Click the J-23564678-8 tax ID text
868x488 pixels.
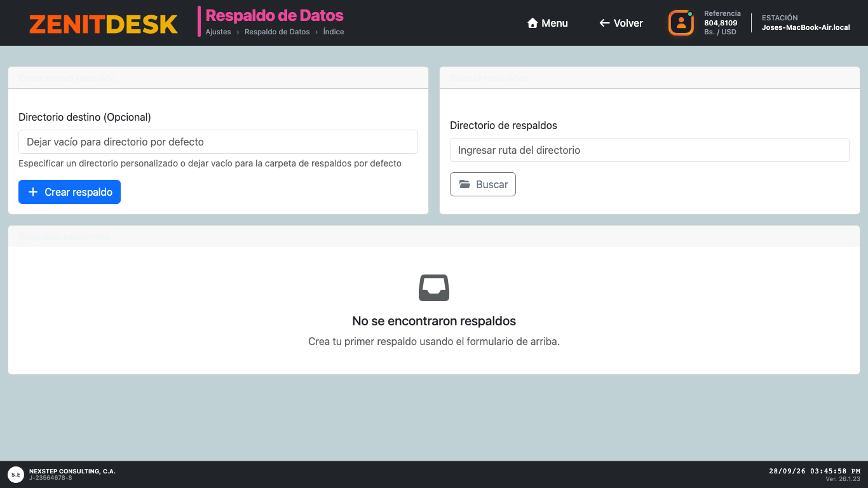(51, 478)
